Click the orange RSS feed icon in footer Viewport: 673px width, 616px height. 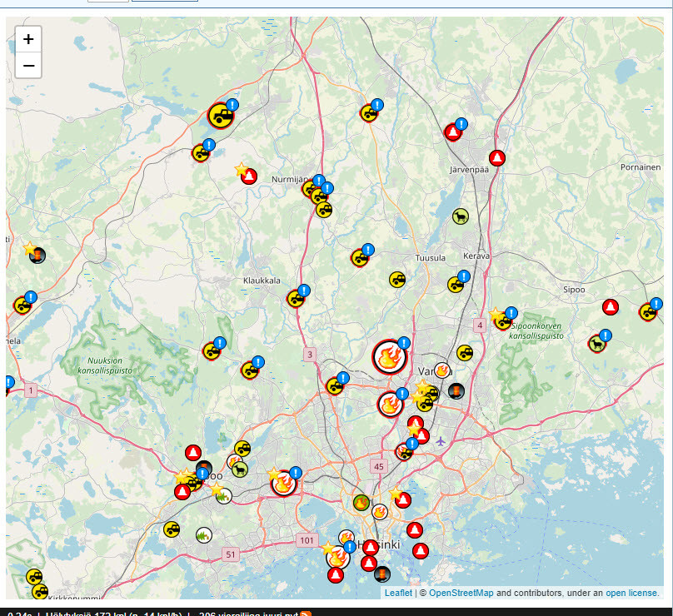pos(306,614)
